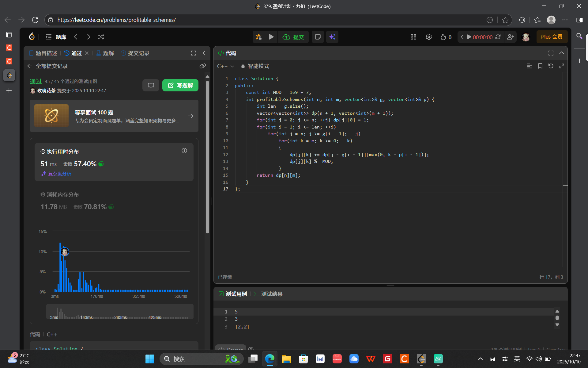
Task: Click the runtime distribution range slider
Action: 119,312
